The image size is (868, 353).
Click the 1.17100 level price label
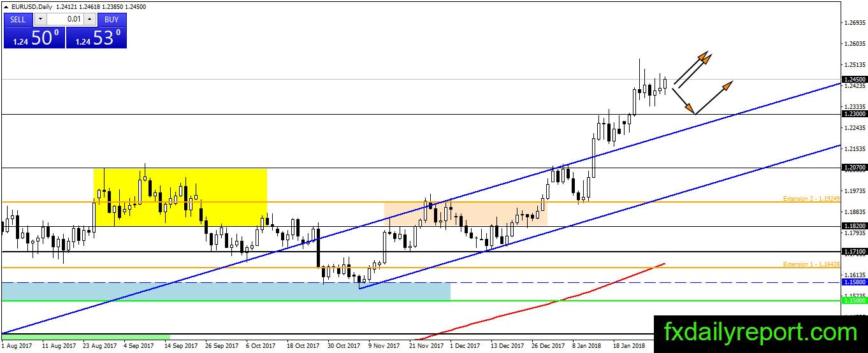854,252
